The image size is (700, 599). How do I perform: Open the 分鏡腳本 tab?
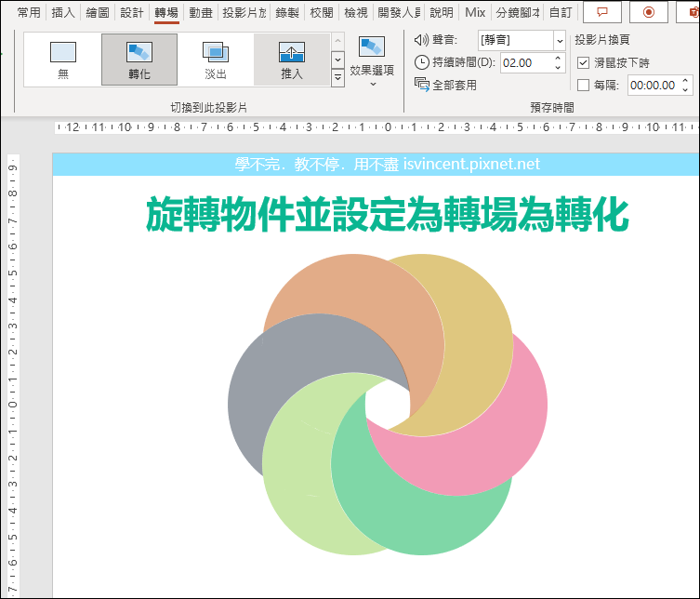(x=518, y=12)
